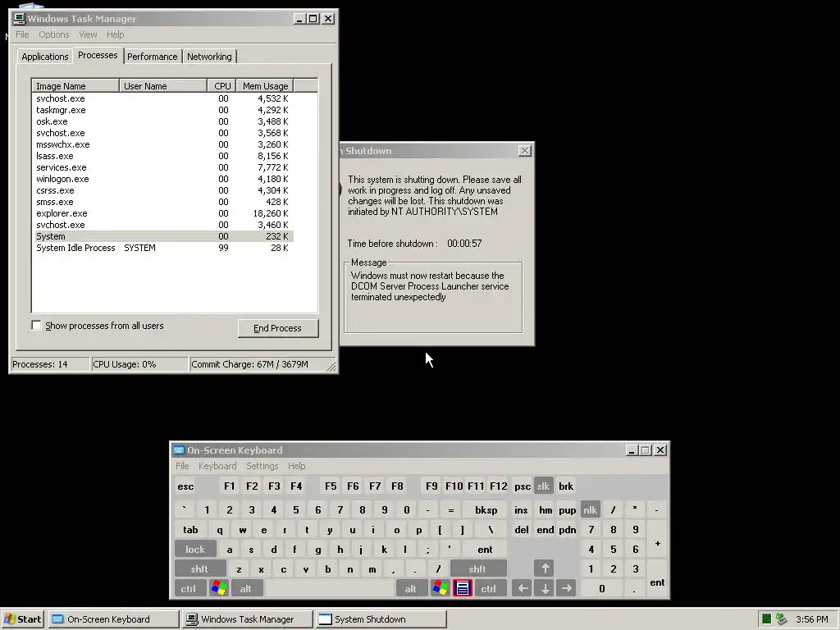This screenshot has width=840, height=630.
Task: Click the tab key on On-Screen Keyboard
Action: [x=190, y=530]
